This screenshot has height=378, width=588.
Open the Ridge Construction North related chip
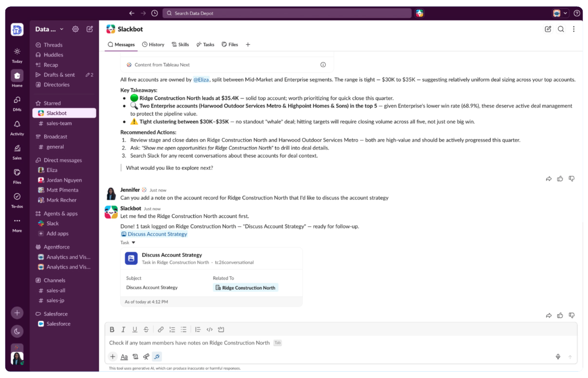(x=245, y=288)
